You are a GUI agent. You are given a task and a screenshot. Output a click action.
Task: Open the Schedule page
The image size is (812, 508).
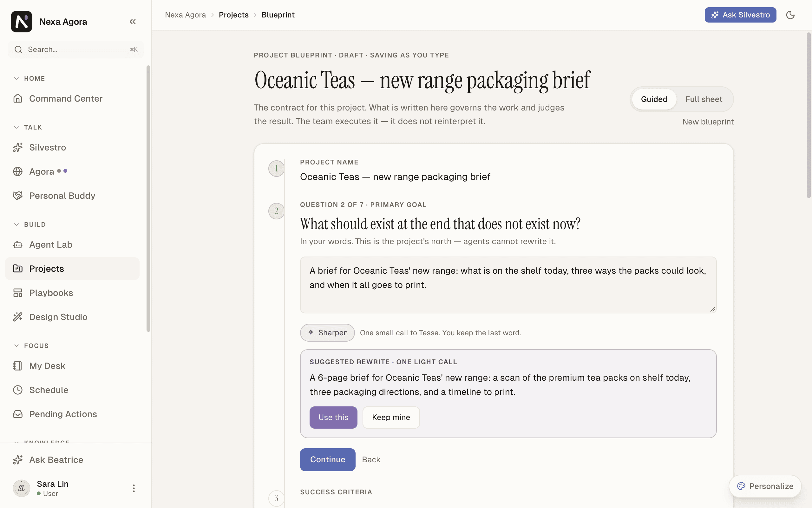tap(72, 390)
